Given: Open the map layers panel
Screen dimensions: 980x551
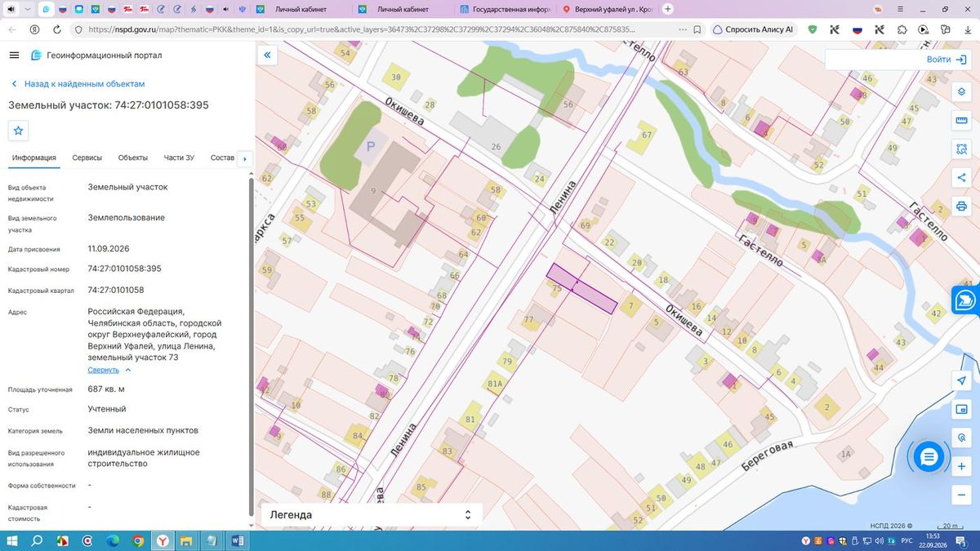Looking at the screenshot, I should pyautogui.click(x=961, y=91).
